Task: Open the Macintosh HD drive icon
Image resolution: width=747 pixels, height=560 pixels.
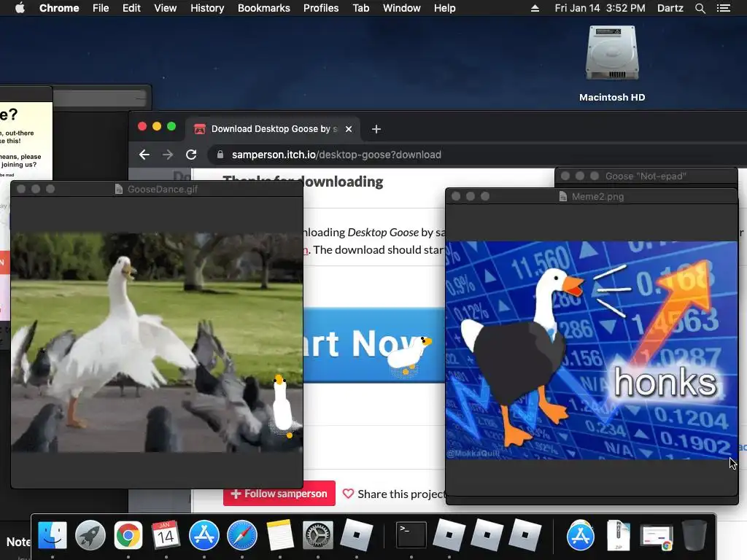Action: point(612,53)
